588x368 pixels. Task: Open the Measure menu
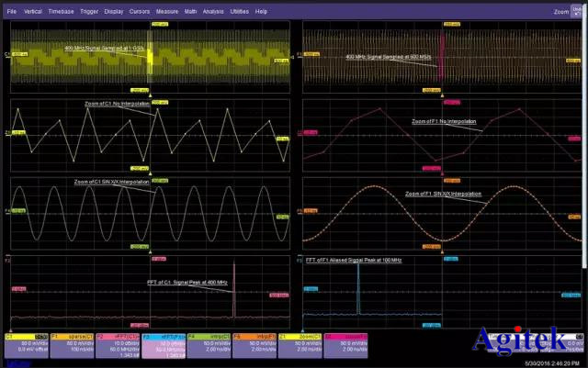tap(167, 11)
